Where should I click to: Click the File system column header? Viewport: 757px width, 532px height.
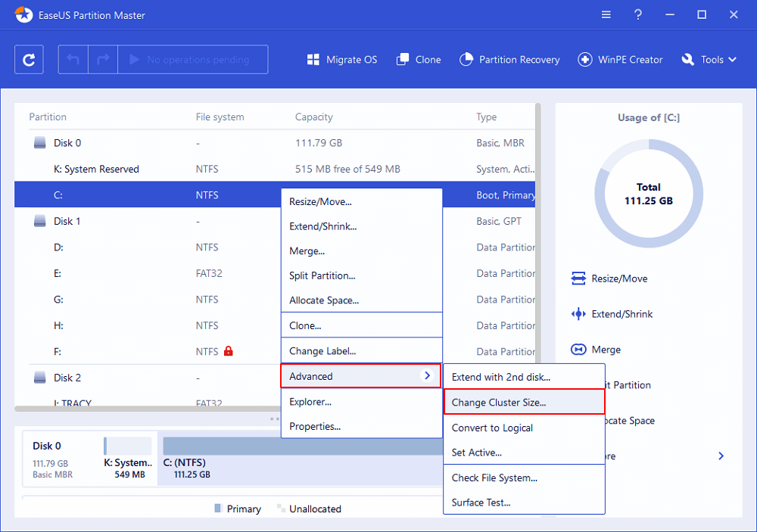click(x=220, y=117)
